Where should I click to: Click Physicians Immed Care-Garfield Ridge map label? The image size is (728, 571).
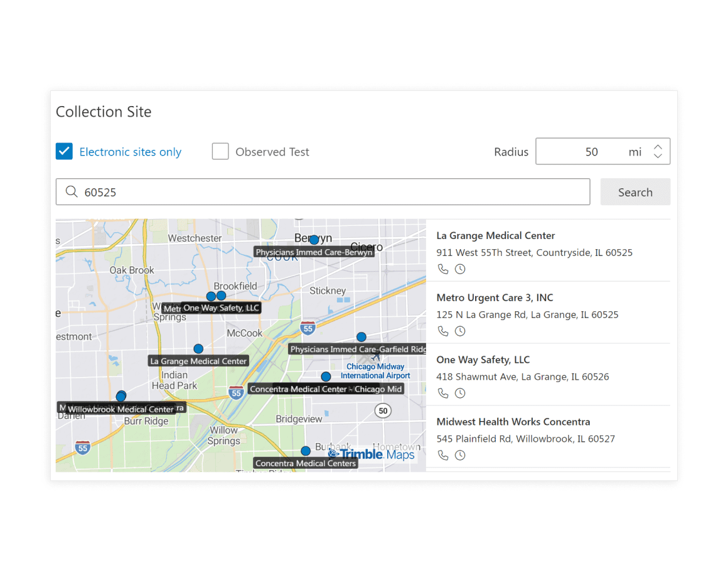point(357,349)
